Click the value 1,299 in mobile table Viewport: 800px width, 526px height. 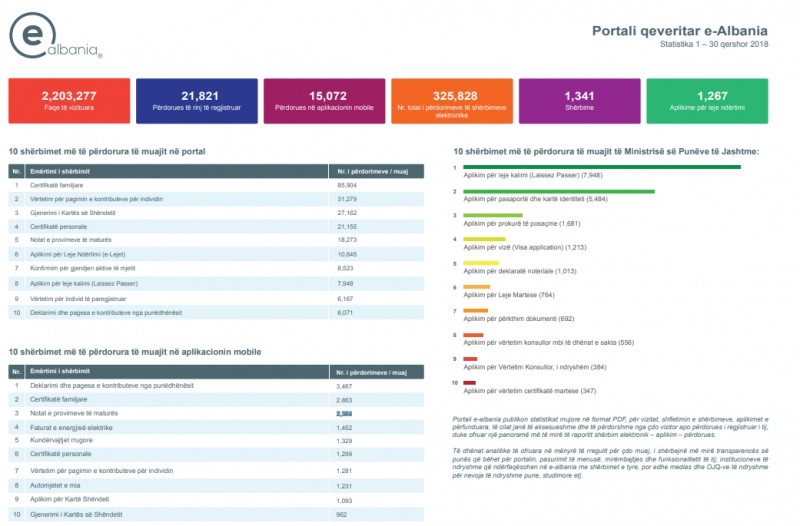coord(344,454)
